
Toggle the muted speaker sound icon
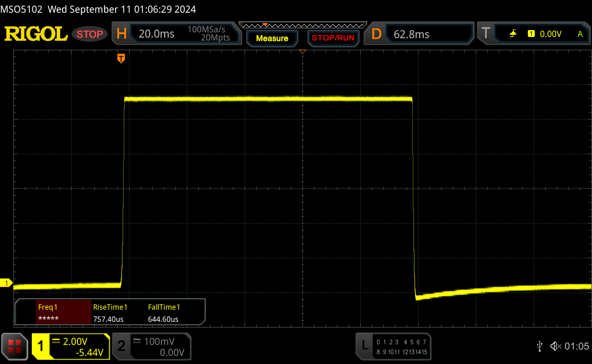click(555, 346)
